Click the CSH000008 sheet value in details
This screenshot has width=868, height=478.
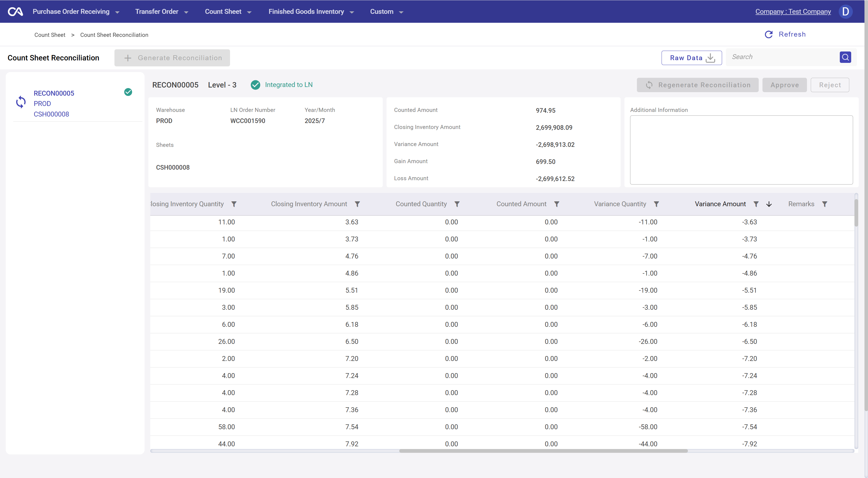coord(173,168)
